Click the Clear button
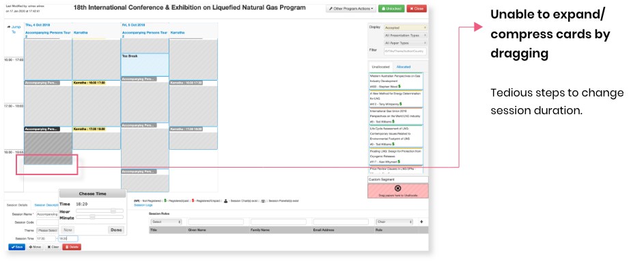 coord(53,247)
